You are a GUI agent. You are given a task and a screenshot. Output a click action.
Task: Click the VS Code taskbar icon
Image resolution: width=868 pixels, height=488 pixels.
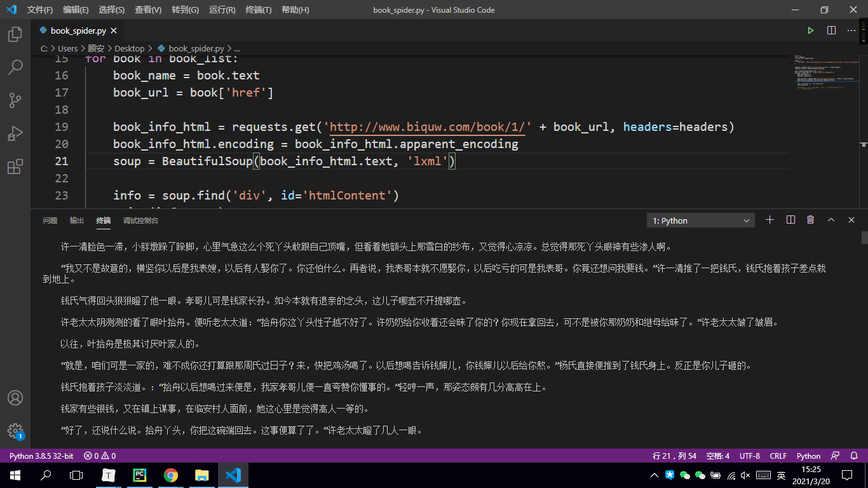tap(233, 475)
